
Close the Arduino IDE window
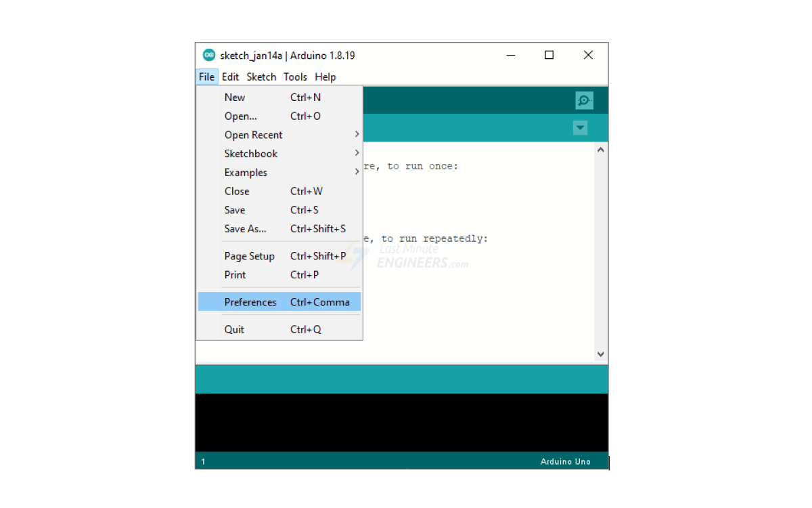coord(588,56)
